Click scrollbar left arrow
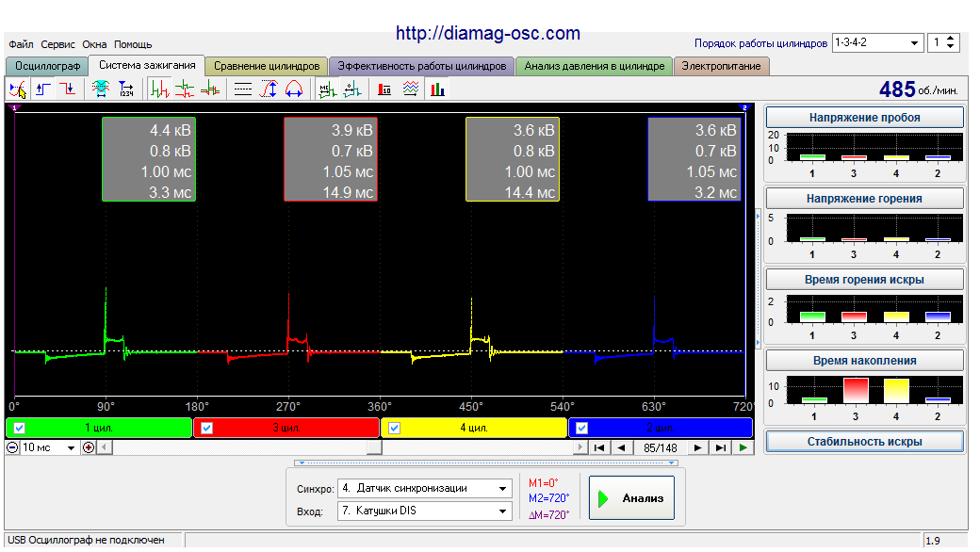 (x=105, y=447)
